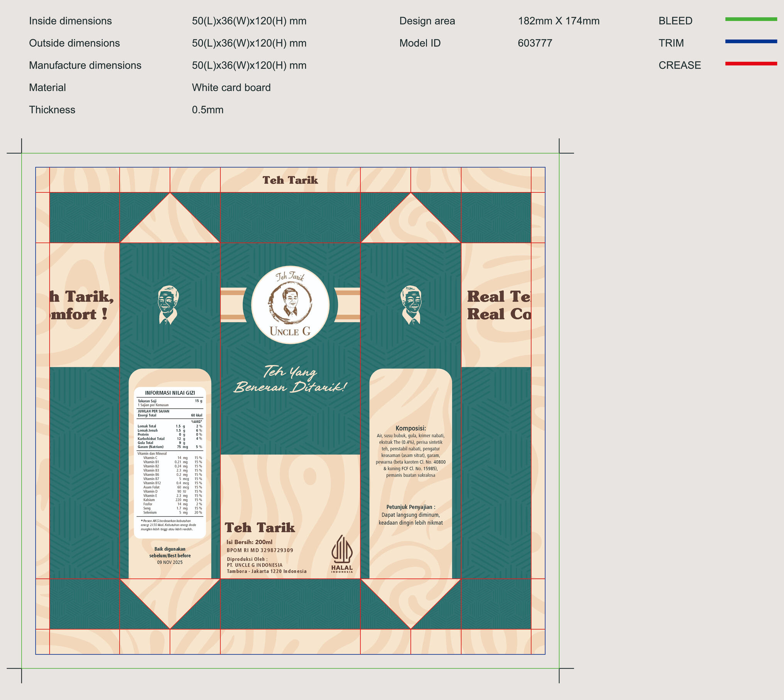Select the 'Vitamin C' row

[172, 458]
